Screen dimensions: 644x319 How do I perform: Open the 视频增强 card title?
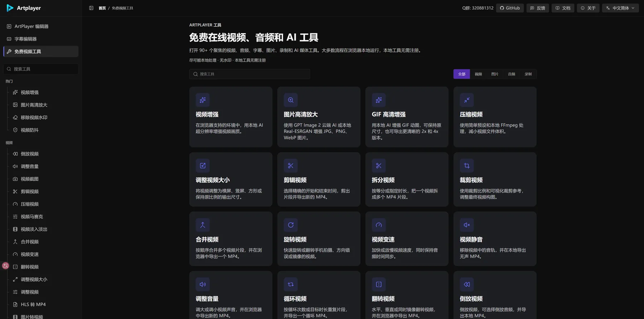(207, 115)
